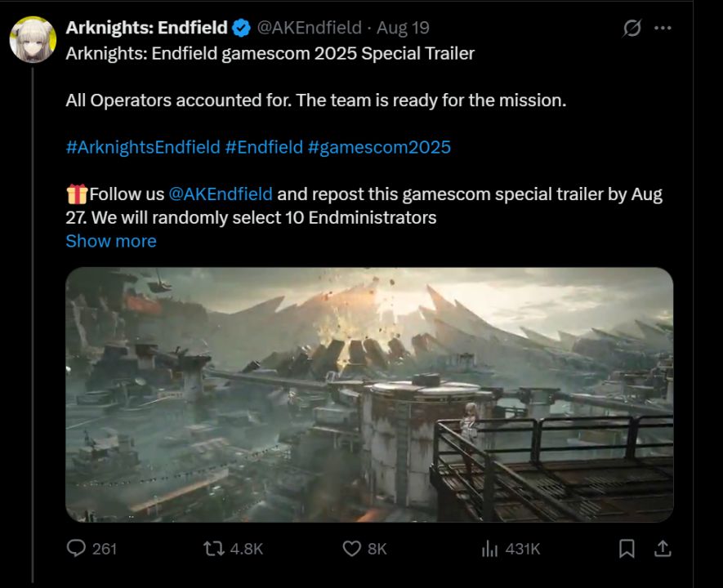Click the Arknights: Endfield profile avatar

(33, 38)
